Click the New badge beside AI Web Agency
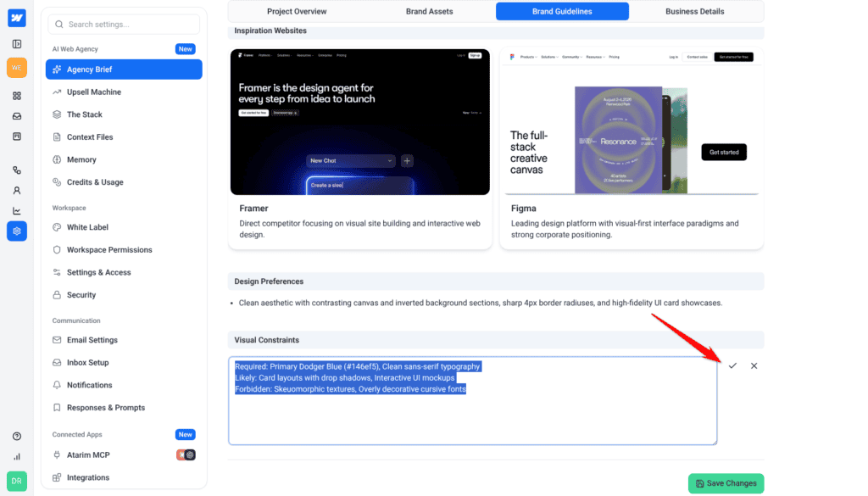This screenshot has width=868, height=496. [x=186, y=48]
